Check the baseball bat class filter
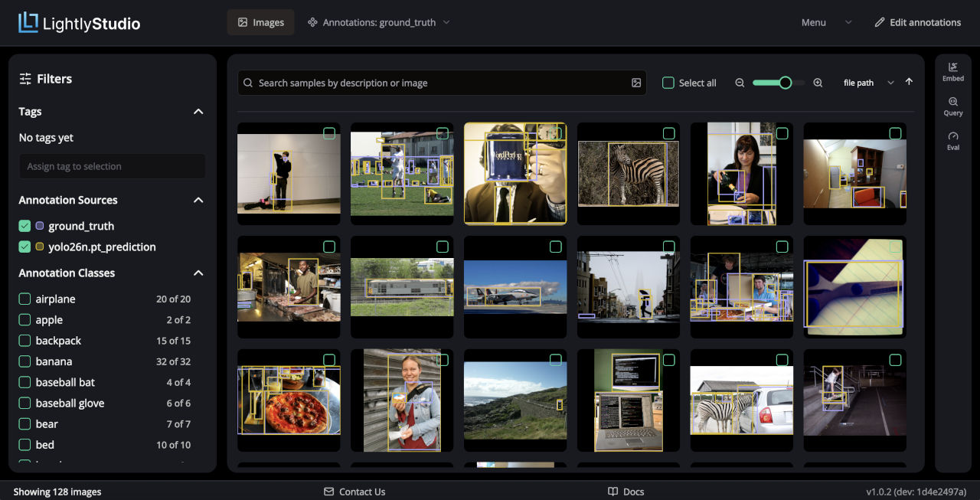 click(x=24, y=382)
